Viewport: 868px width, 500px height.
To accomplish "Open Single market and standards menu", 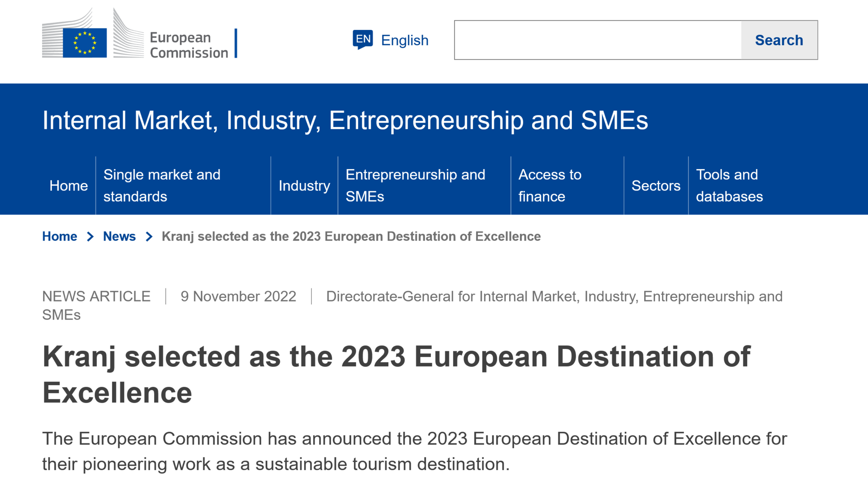I will 162,185.
